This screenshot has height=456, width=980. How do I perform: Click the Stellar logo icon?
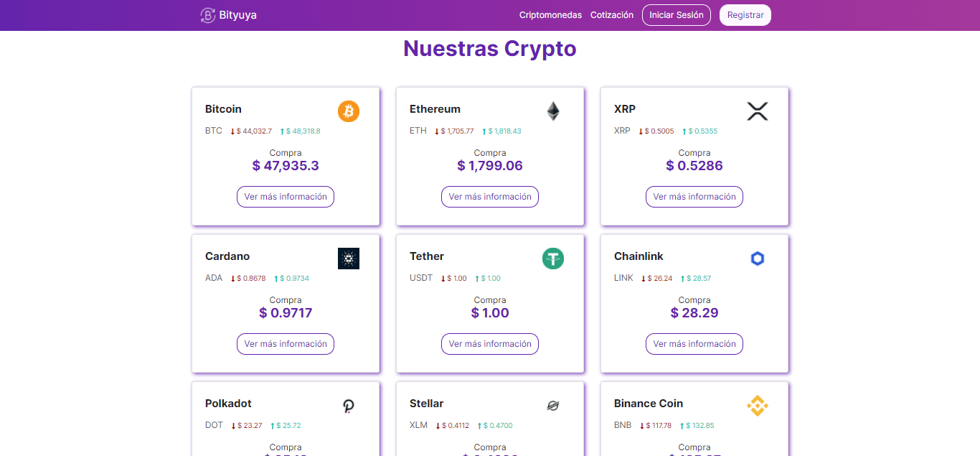[553, 406]
